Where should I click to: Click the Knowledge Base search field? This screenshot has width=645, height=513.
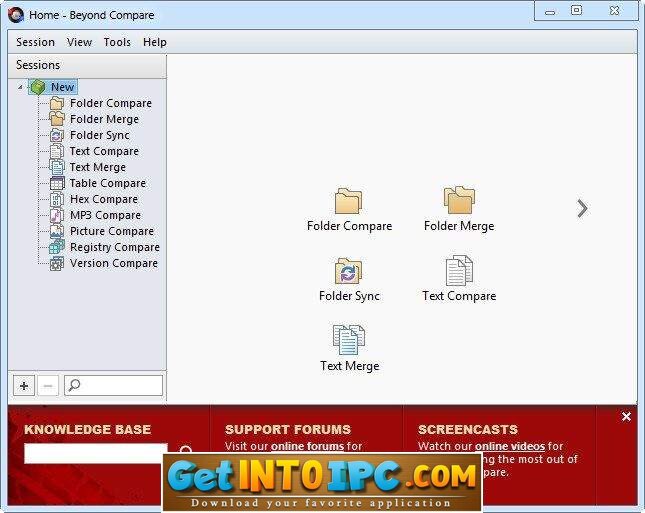point(95,453)
